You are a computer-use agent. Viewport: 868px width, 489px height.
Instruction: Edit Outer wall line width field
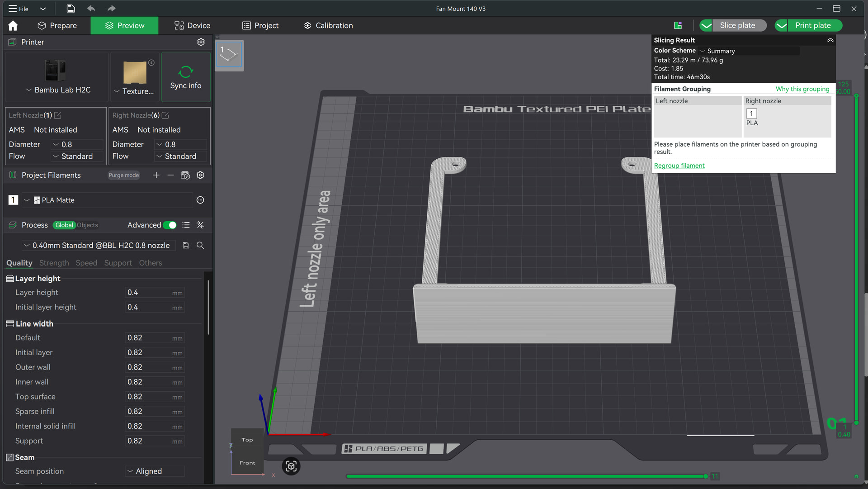point(154,367)
